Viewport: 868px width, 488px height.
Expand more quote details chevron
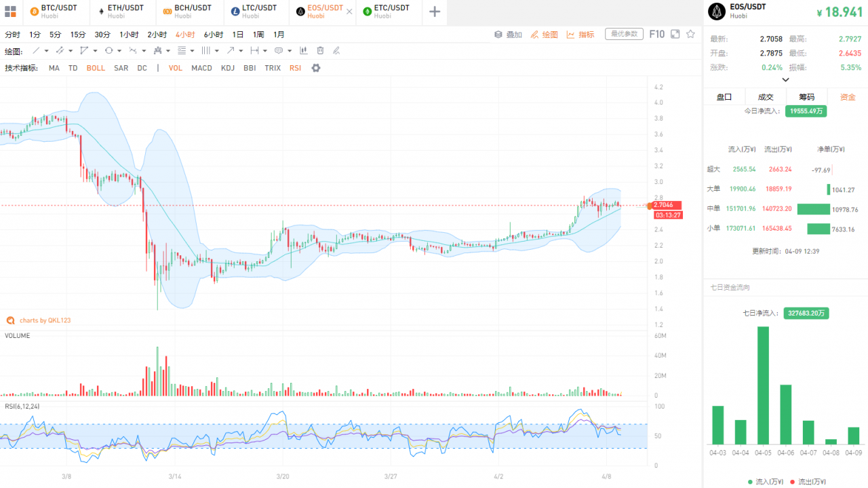pyautogui.click(x=785, y=79)
